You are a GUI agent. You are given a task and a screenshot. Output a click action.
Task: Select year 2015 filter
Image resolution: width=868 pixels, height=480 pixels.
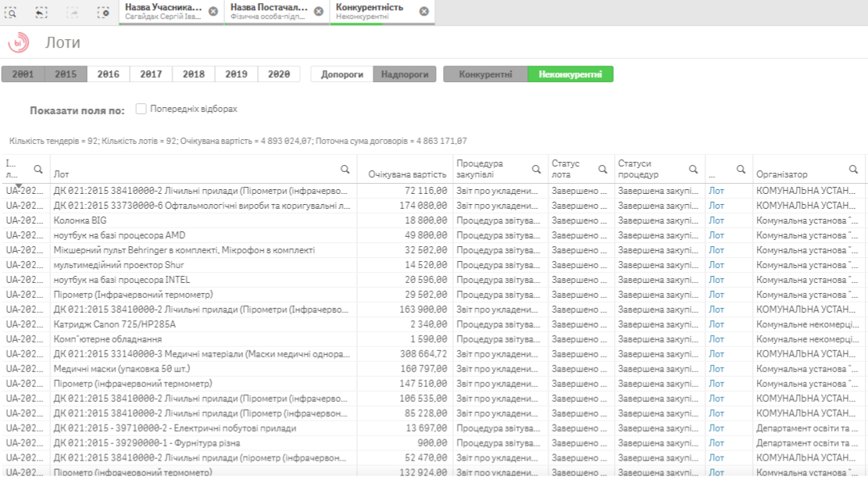click(66, 74)
